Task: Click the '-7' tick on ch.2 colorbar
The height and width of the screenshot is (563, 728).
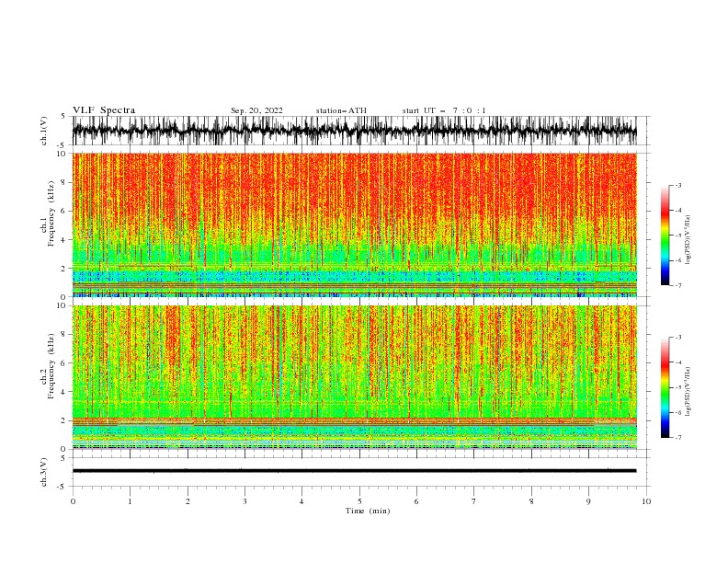Action: (x=677, y=438)
